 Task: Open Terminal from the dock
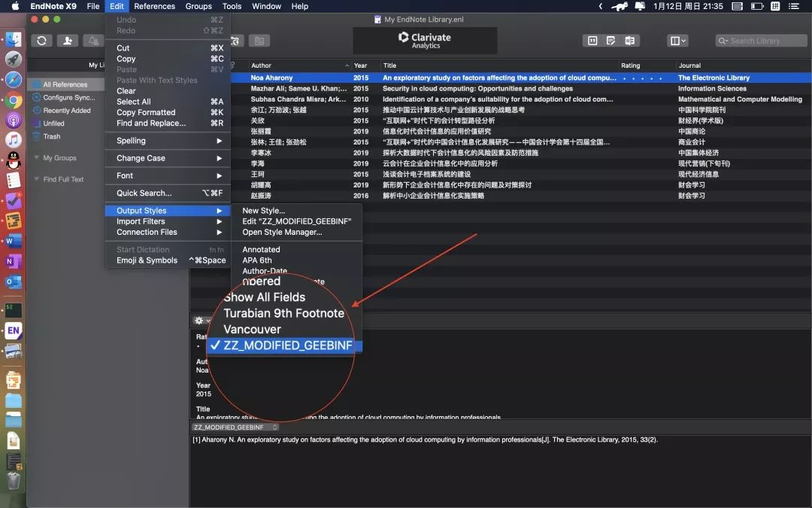pos(14,310)
